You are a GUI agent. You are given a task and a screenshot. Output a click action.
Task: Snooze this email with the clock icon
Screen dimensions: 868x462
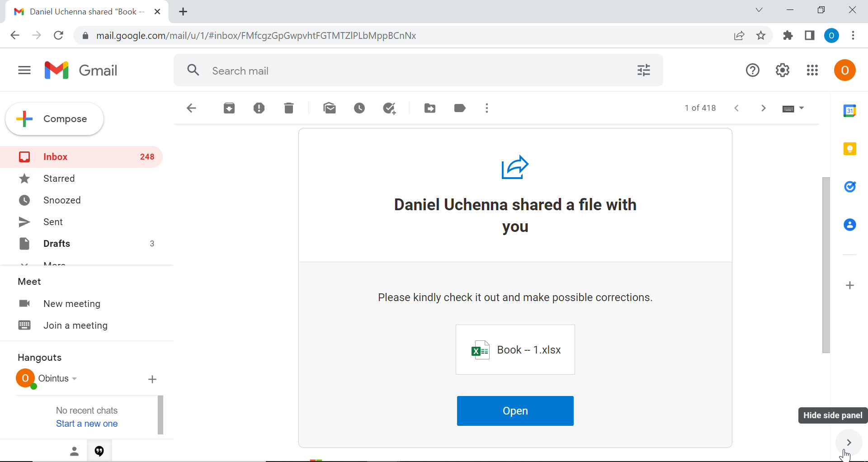(x=359, y=108)
